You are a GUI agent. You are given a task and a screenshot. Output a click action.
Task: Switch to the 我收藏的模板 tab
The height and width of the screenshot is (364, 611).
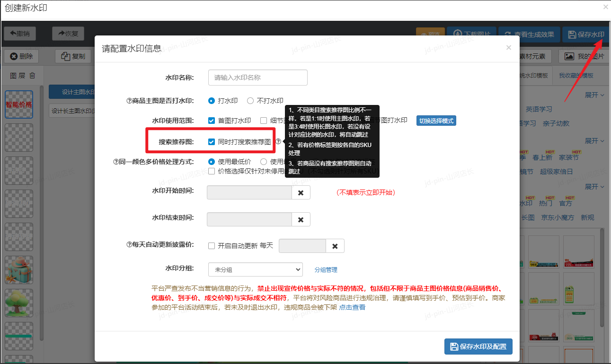[x=576, y=76]
